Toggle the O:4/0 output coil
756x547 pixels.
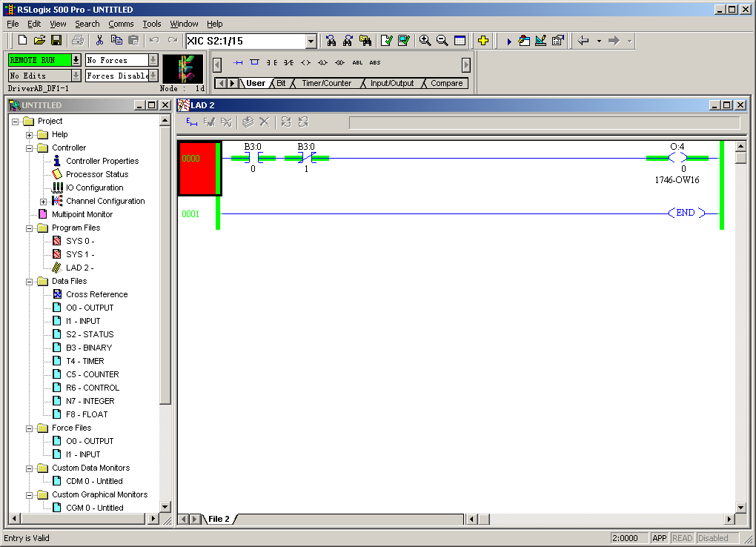pos(677,158)
